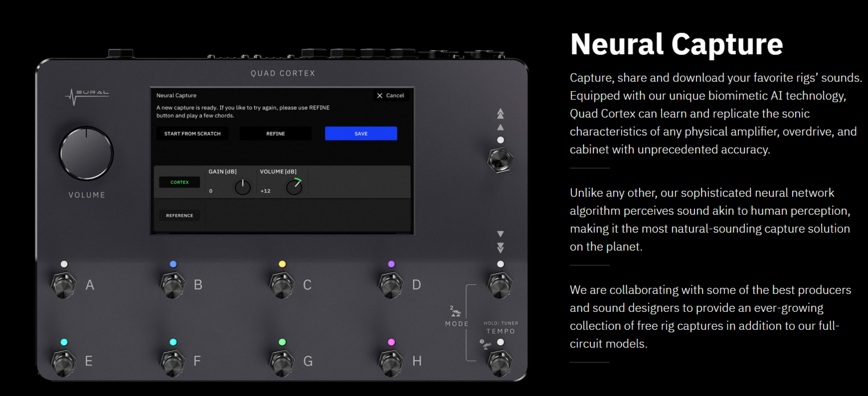The width and height of the screenshot is (868, 396).
Task: Click the Neural Capture heading
Action: pos(676,44)
